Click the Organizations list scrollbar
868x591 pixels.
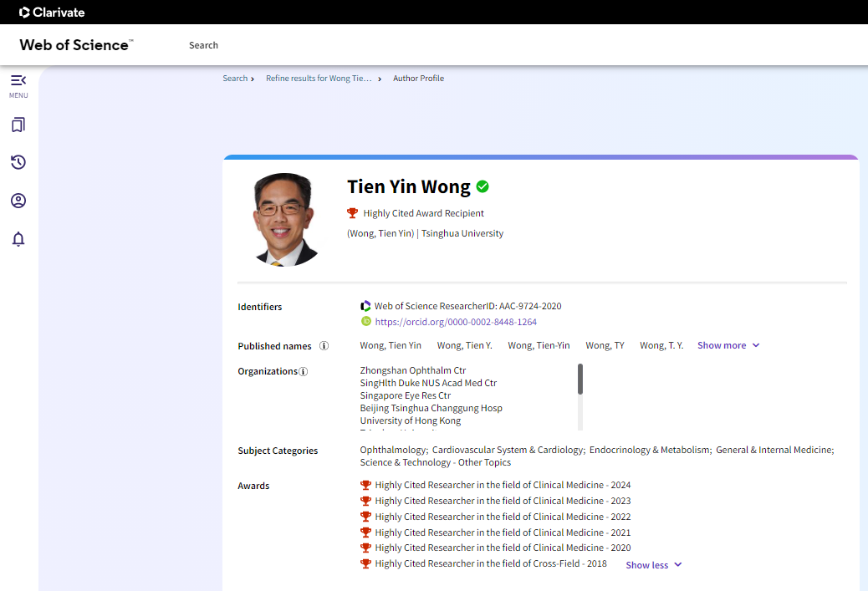point(580,379)
